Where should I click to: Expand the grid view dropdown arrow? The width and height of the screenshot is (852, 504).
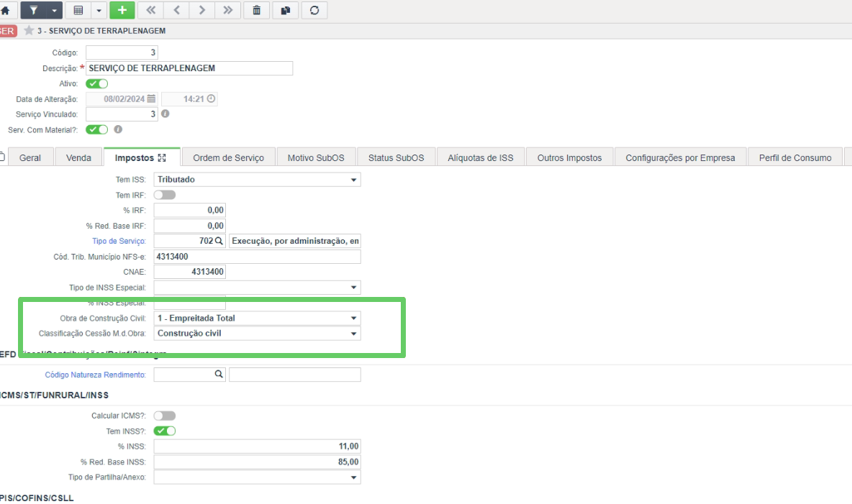tap(99, 10)
